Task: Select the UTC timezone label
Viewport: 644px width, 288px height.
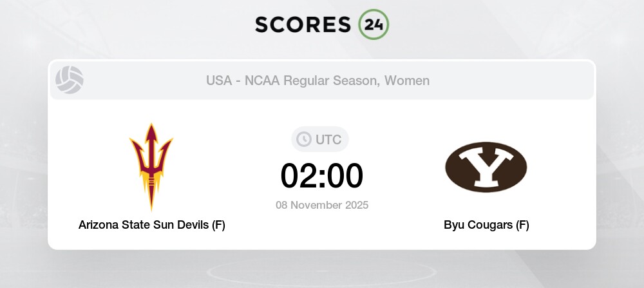Action: (x=328, y=139)
